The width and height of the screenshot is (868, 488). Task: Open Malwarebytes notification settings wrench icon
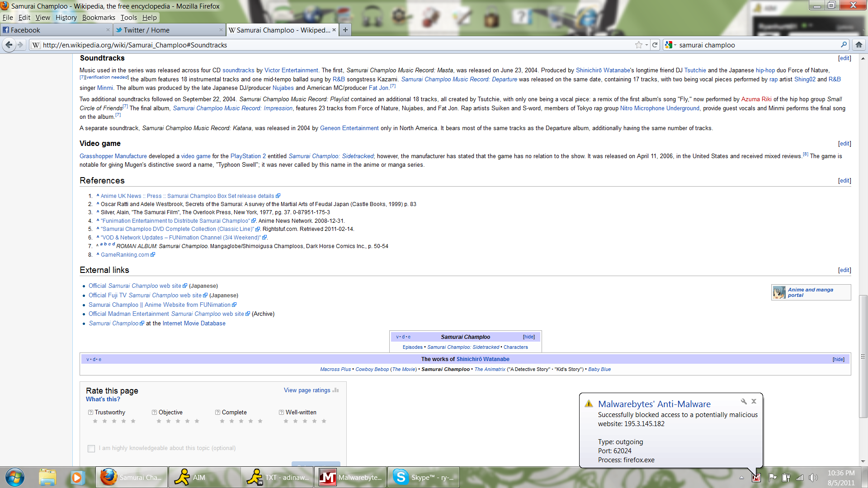tap(744, 401)
